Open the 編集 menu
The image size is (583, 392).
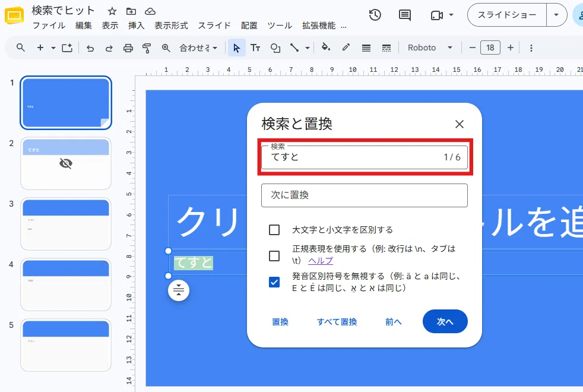pos(84,26)
